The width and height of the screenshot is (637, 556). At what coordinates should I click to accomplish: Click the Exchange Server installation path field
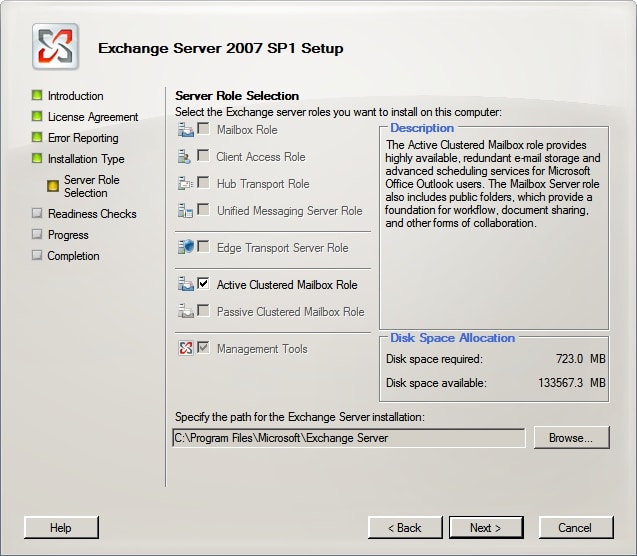(349, 438)
